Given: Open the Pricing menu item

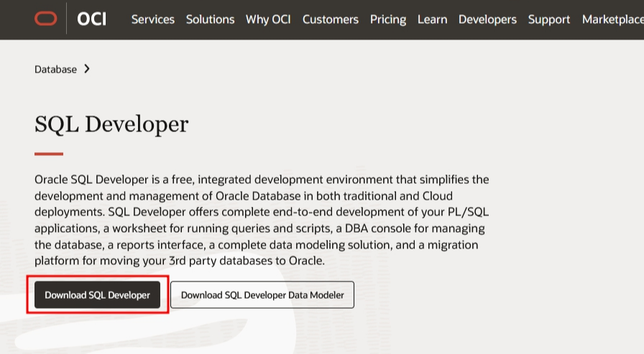Looking at the screenshot, I should (x=388, y=19).
